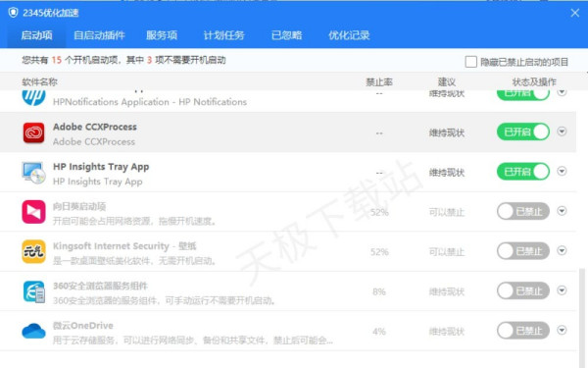This screenshot has width=588, height=368.
Task: Turn off HP Insights Tray App toggle
Action: pos(523,172)
